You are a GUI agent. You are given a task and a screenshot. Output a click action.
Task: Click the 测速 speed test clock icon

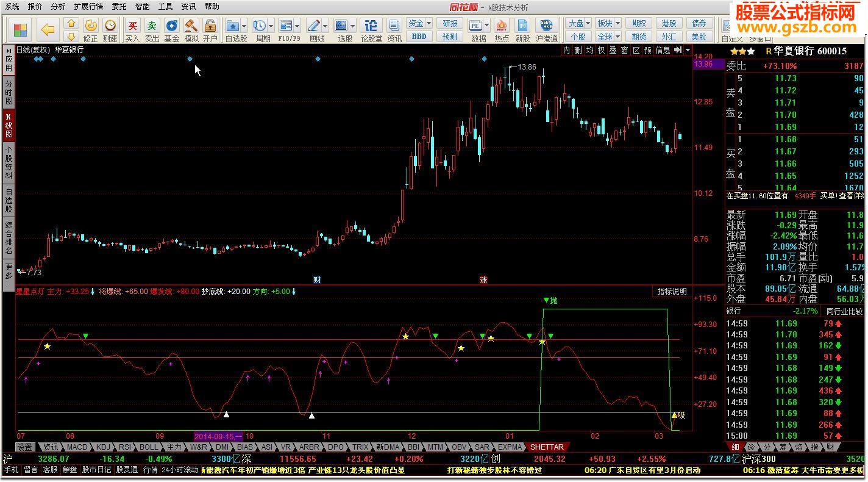[x=110, y=26]
